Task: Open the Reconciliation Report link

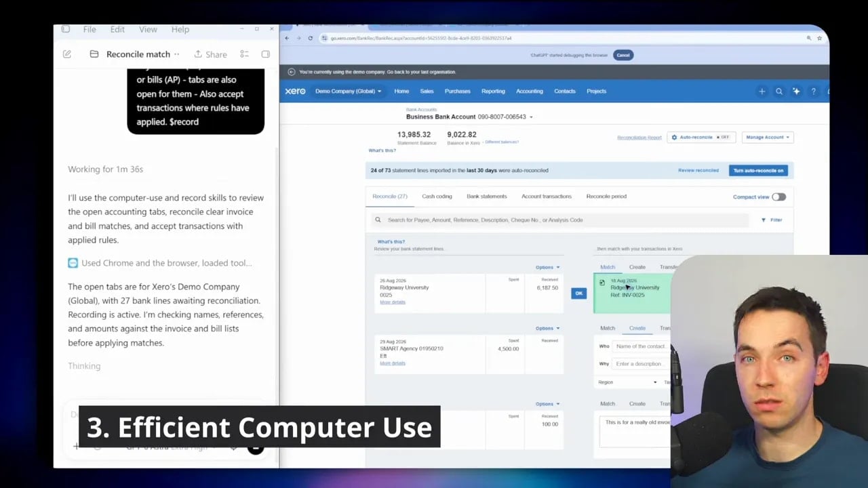Action: 639,138
